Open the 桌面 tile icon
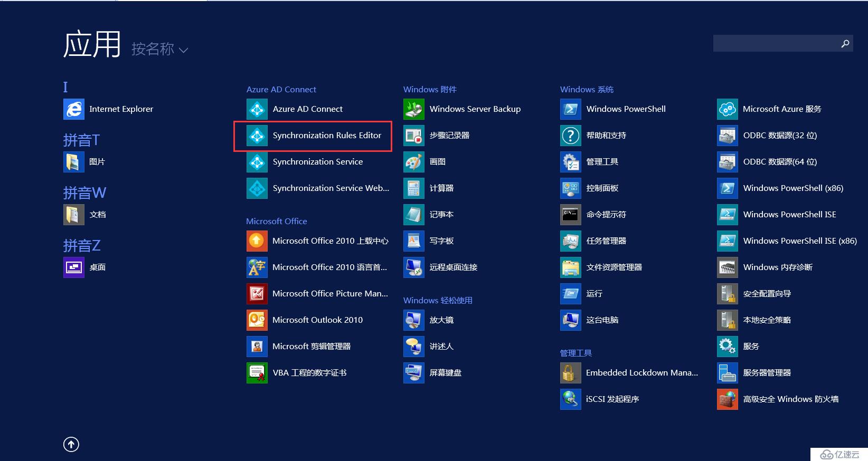The width and height of the screenshot is (868, 461). tap(74, 267)
